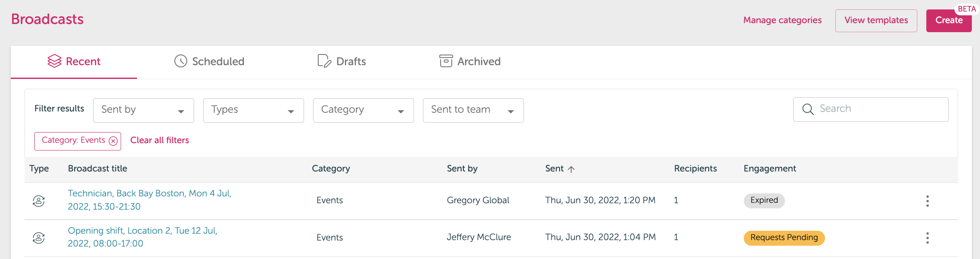Open the Opening shift, Location 2 broadcast
This screenshot has height=259, width=980.
click(x=143, y=237)
